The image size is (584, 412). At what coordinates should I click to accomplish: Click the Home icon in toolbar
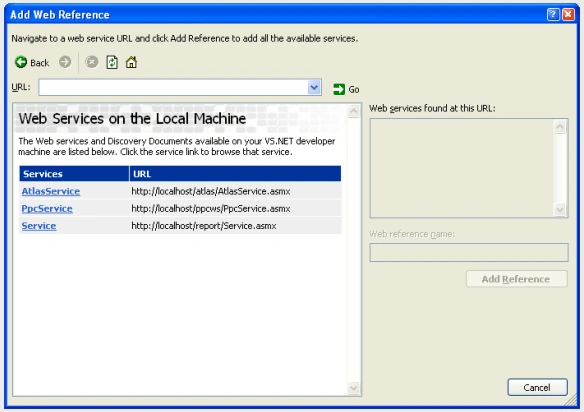coord(131,62)
